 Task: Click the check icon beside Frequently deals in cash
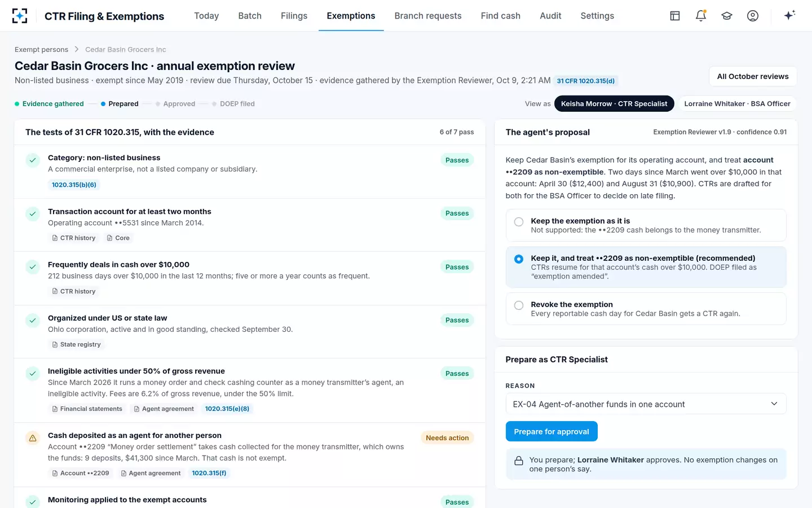click(33, 267)
